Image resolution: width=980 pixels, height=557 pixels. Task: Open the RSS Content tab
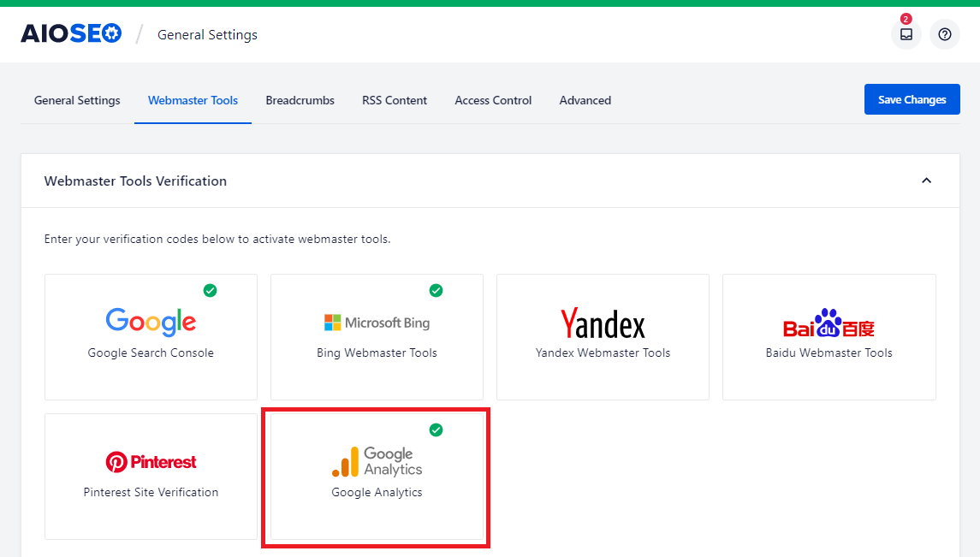pos(395,100)
